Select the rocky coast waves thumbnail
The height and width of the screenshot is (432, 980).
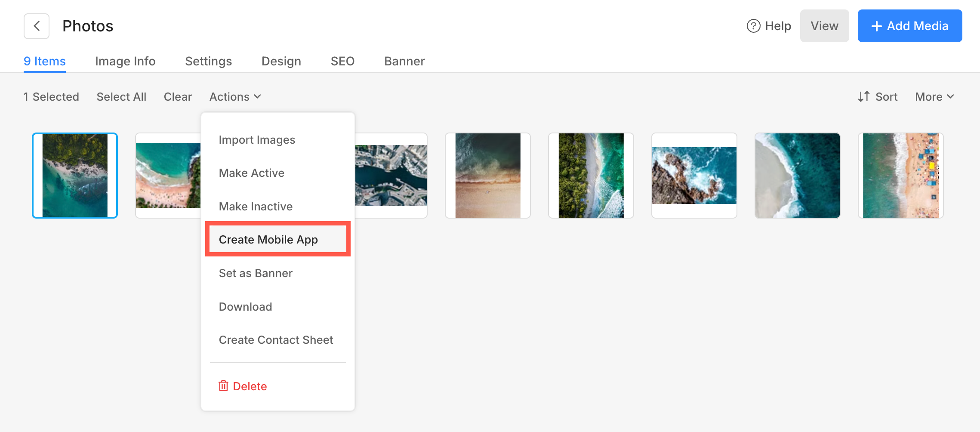pos(694,176)
